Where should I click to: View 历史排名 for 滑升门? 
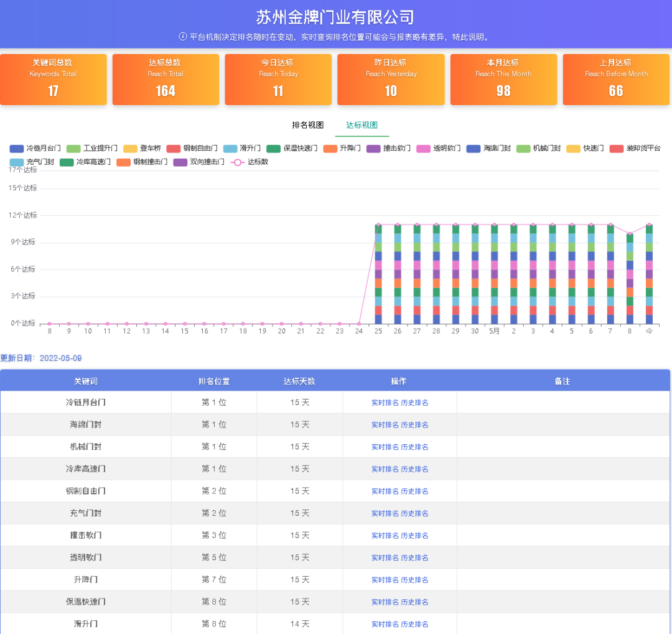[x=414, y=624]
